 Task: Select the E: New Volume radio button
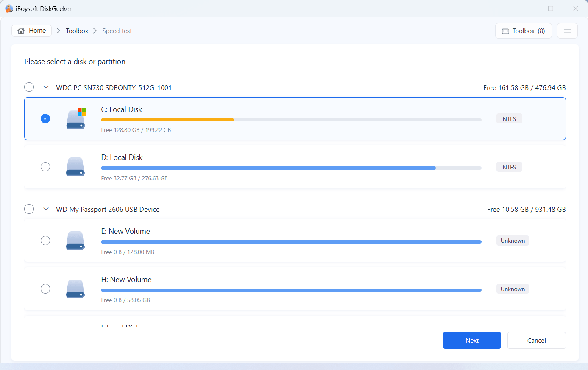point(45,241)
